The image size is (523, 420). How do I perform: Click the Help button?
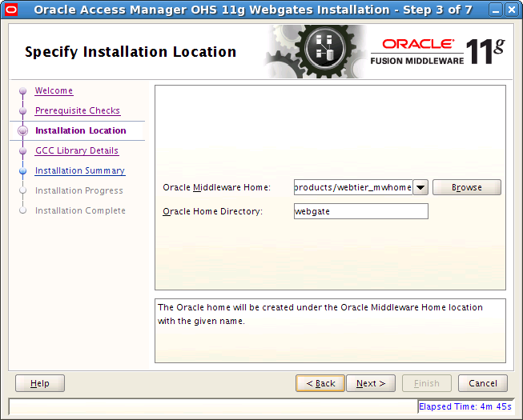(40, 383)
